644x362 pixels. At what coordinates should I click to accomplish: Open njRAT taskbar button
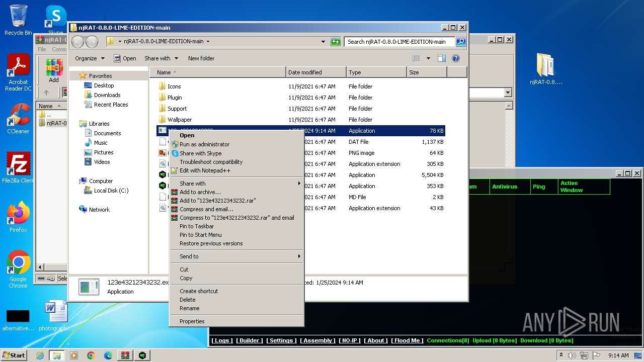click(142, 355)
